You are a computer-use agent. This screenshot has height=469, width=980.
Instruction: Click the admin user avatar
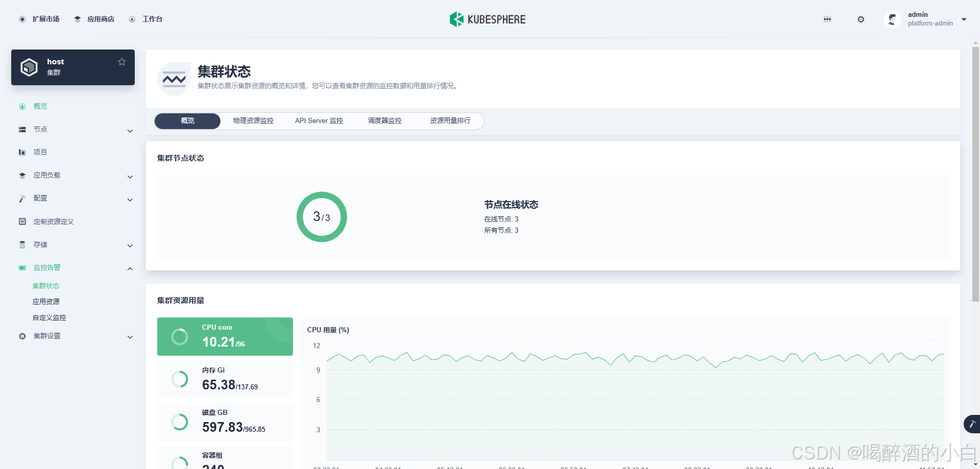(892, 19)
